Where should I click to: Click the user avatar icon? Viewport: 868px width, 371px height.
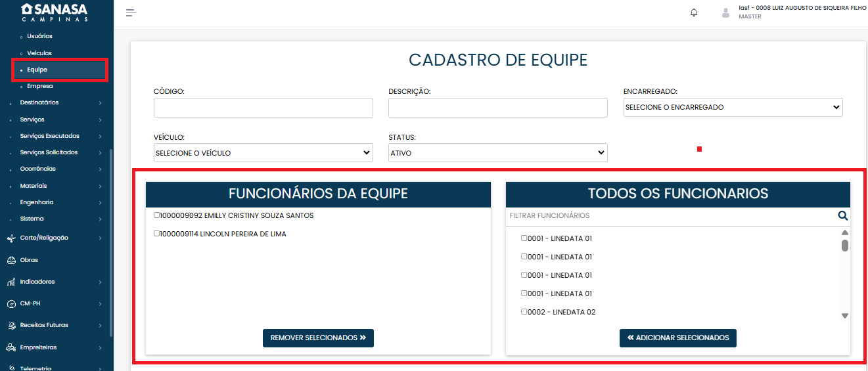point(725,12)
